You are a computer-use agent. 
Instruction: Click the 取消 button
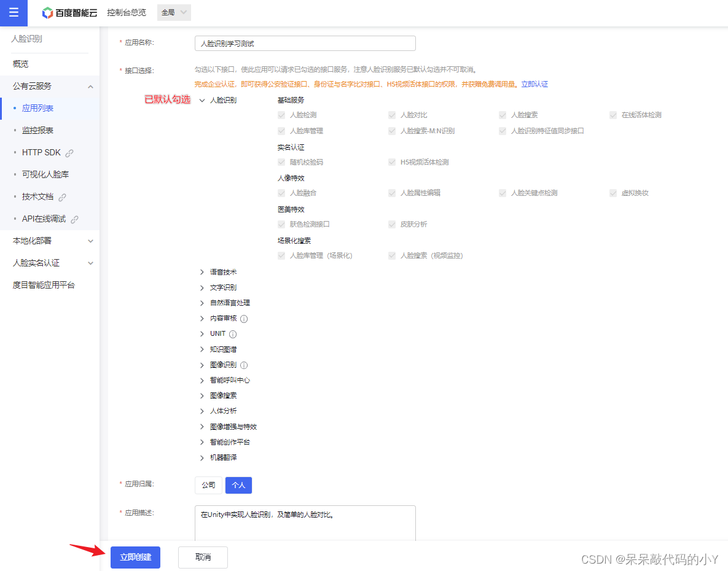pyautogui.click(x=203, y=557)
